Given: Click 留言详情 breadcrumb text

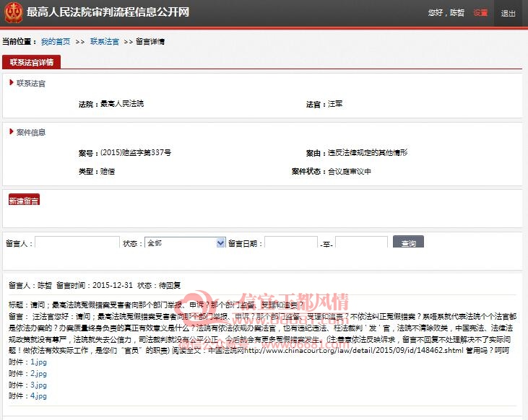Looking at the screenshot, I should click(x=150, y=41).
